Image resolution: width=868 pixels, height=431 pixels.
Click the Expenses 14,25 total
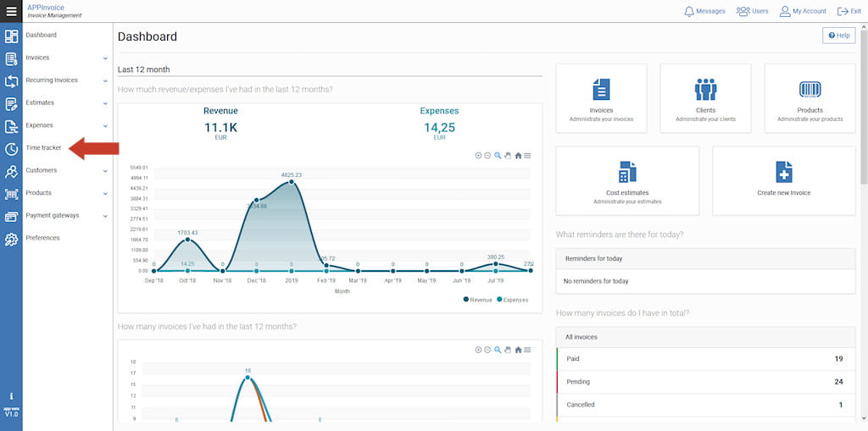[x=440, y=128]
